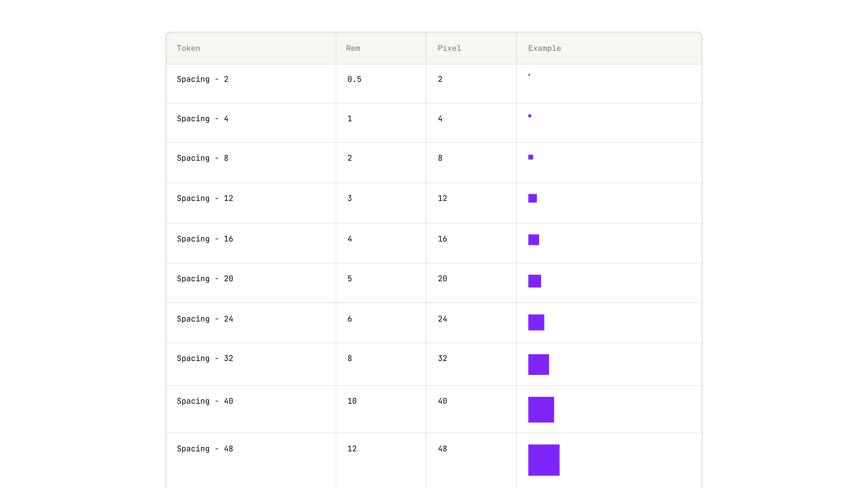Click the rem value 12 for Spacing 48

point(352,449)
